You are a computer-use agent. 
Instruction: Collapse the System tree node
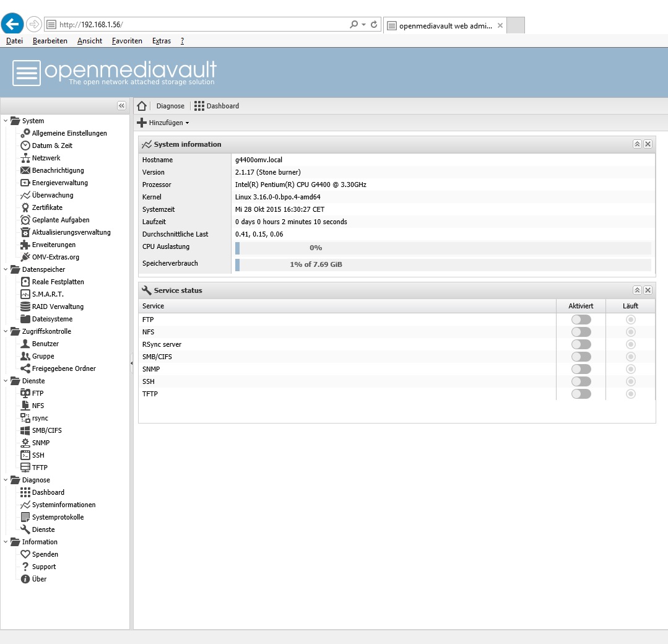click(6, 121)
